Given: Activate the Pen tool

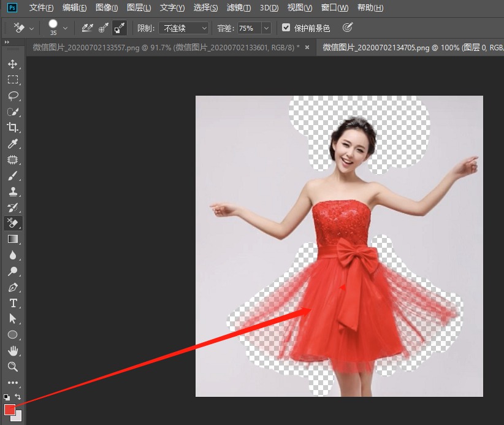Looking at the screenshot, I should tap(12, 287).
